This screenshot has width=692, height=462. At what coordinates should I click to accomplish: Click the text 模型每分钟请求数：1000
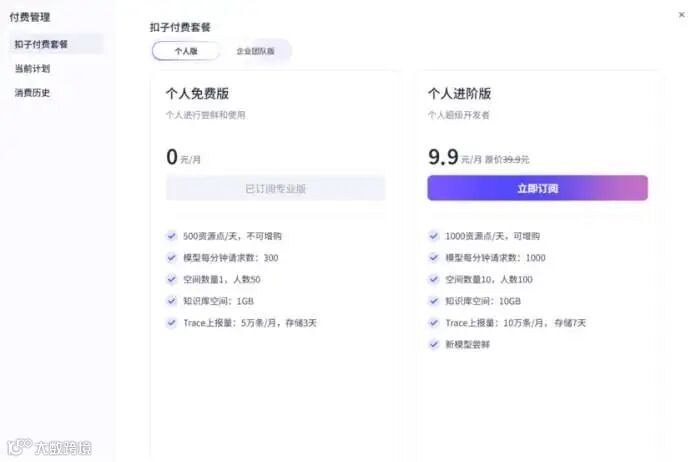point(495,258)
